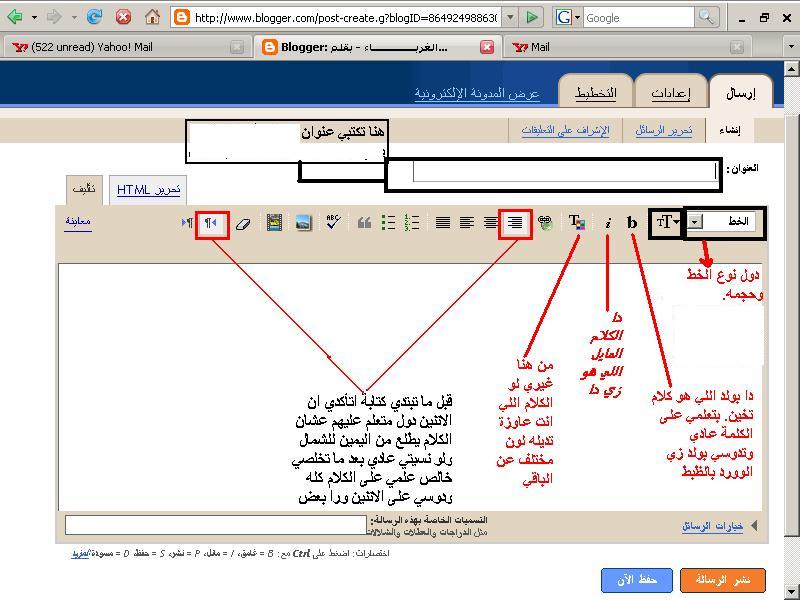Open the معاينة preview link
Image resolution: width=800 pixels, height=600 pixels.
pos(78,221)
